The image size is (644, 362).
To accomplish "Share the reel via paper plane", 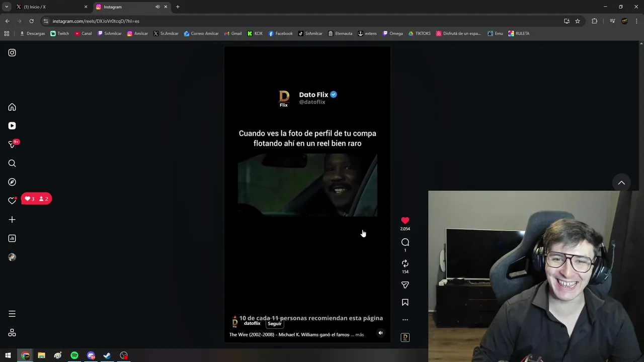I will click(x=405, y=285).
